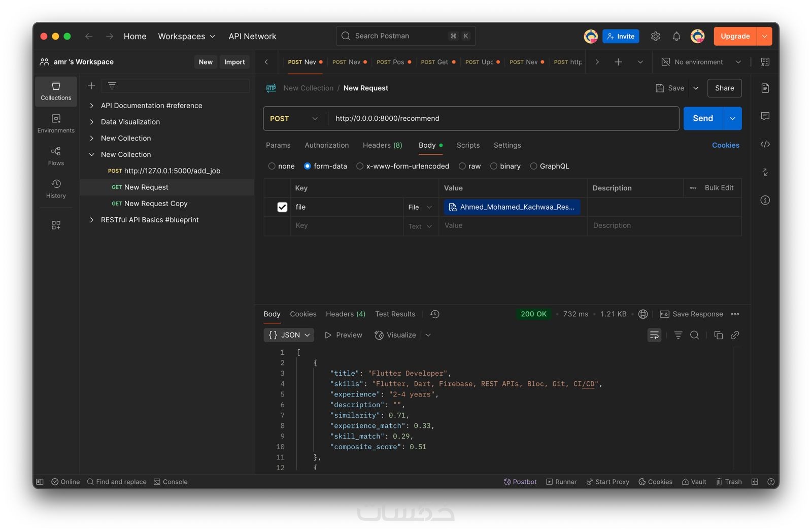Uncheck the file key row checkbox
The height and width of the screenshot is (532, 812).
click(282, 207)
